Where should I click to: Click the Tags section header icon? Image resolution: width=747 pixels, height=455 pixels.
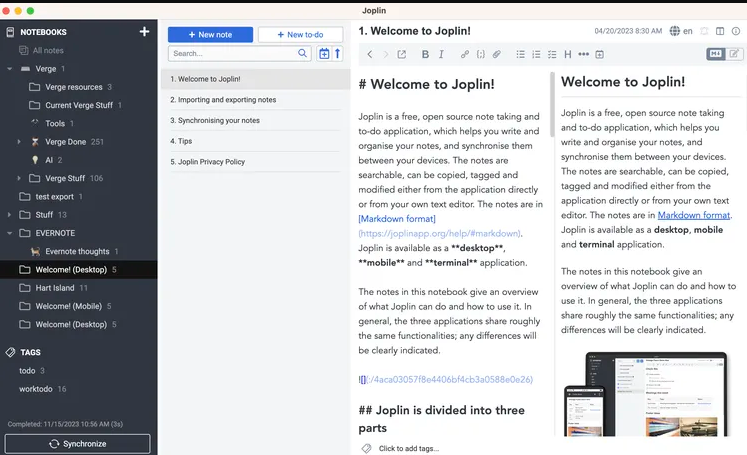(x=10, y=352)
